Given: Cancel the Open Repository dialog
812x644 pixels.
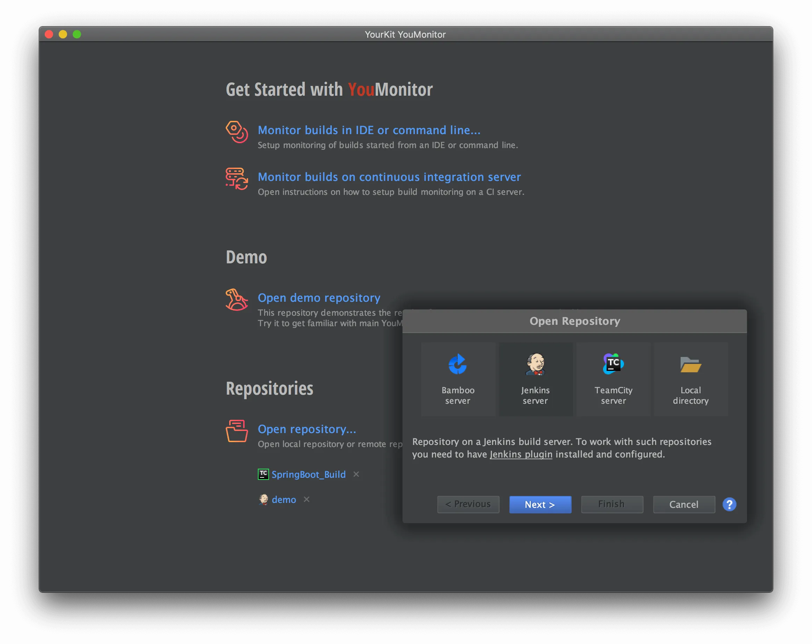Looking at the screenshot, I should pos(684,504).
